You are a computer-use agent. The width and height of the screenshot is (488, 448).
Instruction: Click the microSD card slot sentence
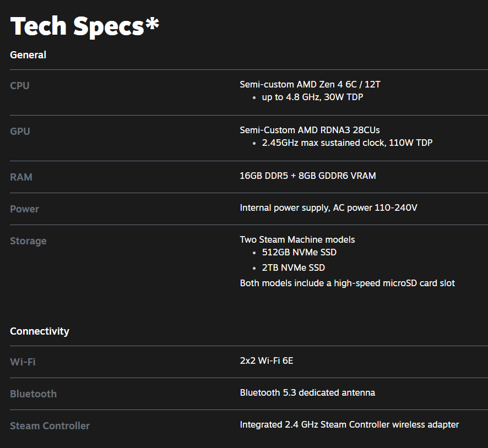347,283
